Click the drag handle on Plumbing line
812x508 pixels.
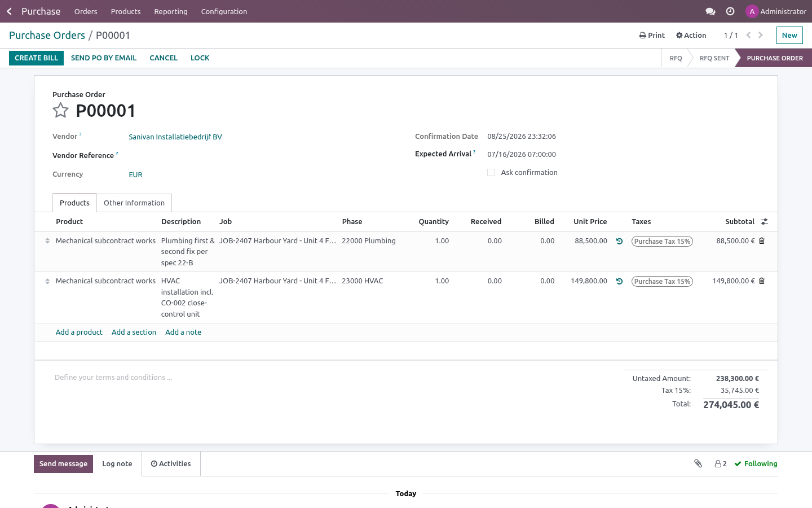(47, 241)
